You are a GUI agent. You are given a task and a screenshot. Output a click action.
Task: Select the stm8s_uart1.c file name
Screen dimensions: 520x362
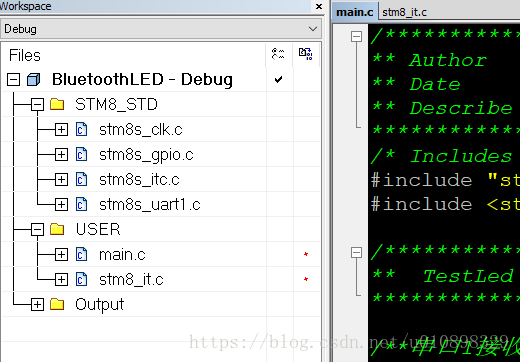150,205
